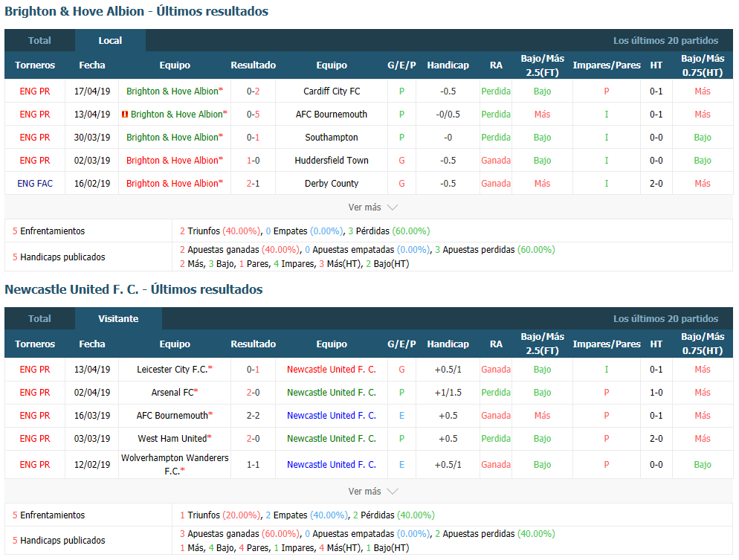Click the '-0/0.5' handicap value
This screenshot has height=560, width=739.
pyautogui.click(x=448, y=115)
